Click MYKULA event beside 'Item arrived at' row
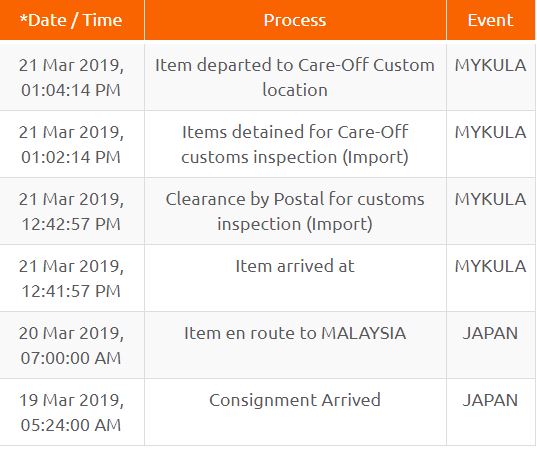 click(x=490, y=266)
